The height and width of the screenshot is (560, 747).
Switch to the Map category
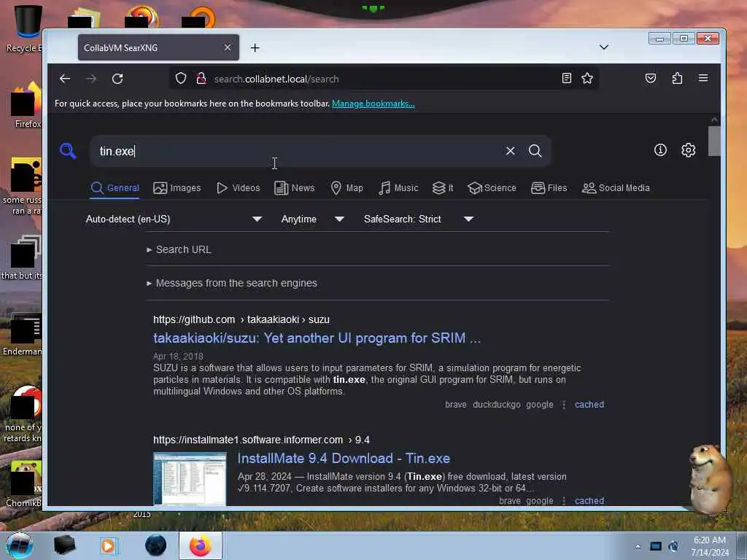(347, 187)
